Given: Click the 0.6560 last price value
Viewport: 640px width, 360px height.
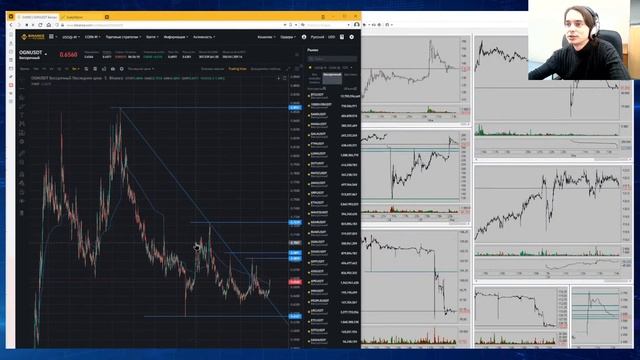Looking at the screenshot, I should pos(68,55).
